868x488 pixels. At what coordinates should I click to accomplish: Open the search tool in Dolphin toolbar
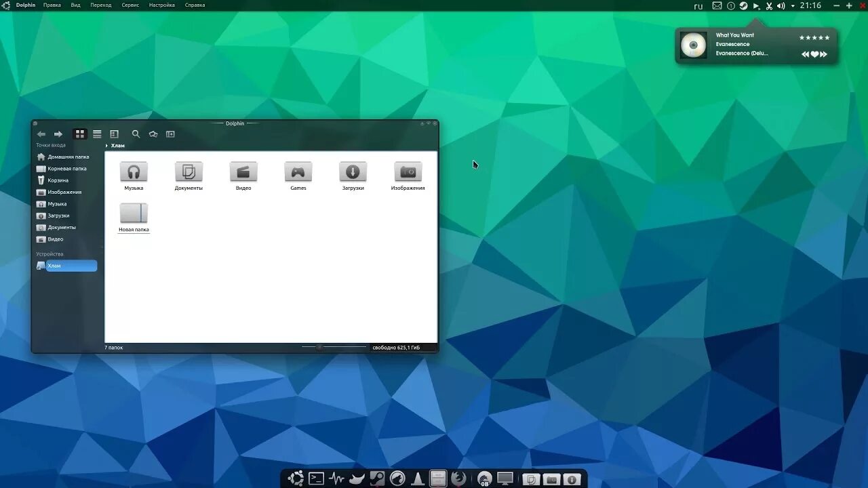click(136, 134)
